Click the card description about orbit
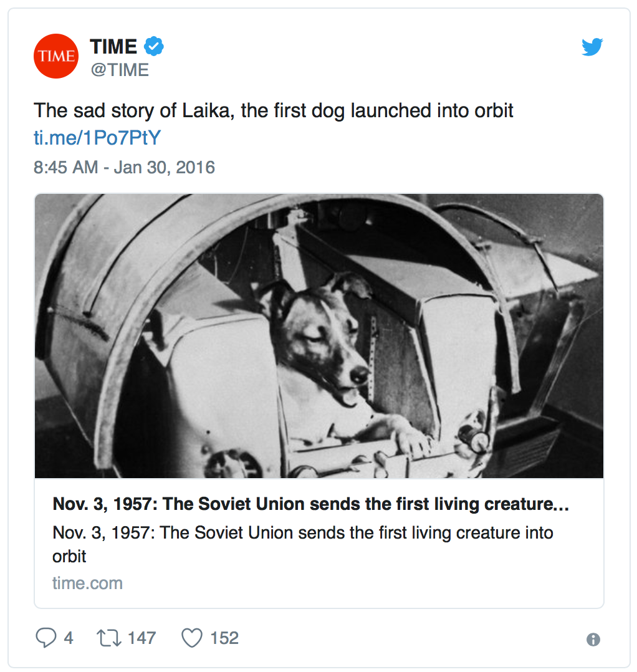 point(303,544)
